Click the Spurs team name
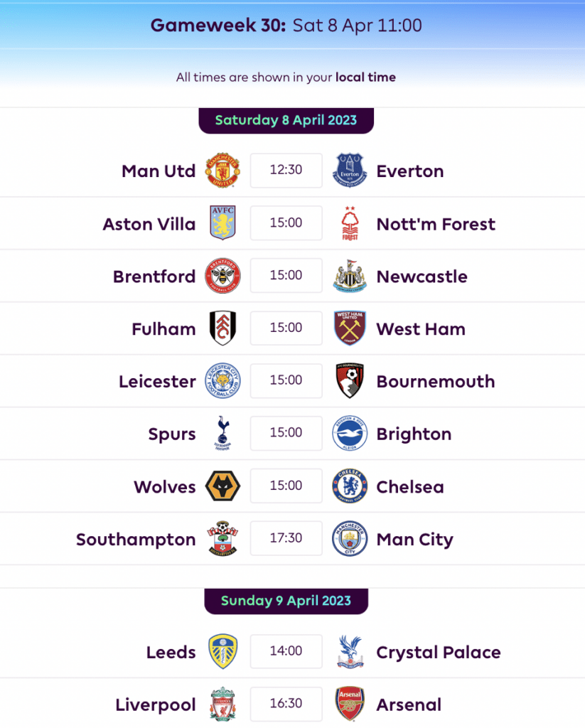 click(x=172, y=434)
